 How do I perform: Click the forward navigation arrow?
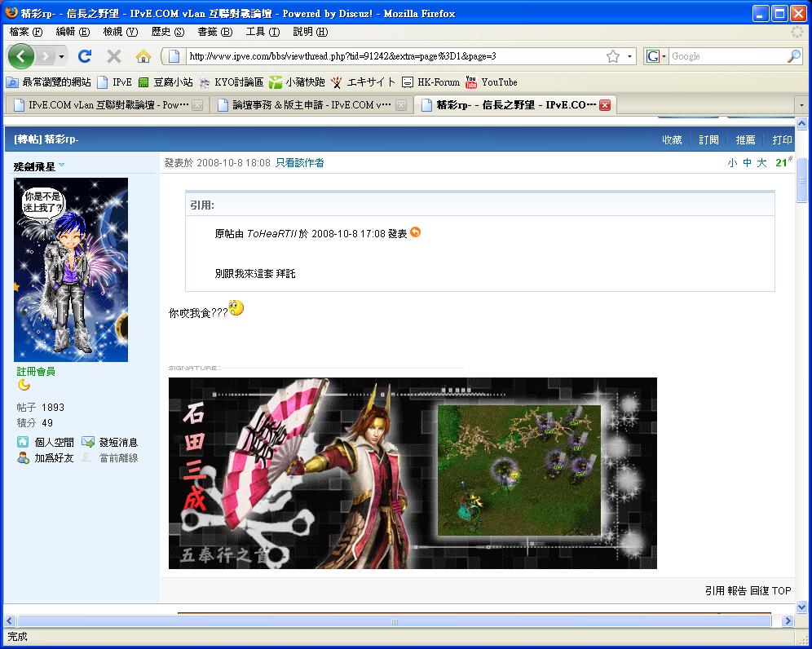click(46, 56)
